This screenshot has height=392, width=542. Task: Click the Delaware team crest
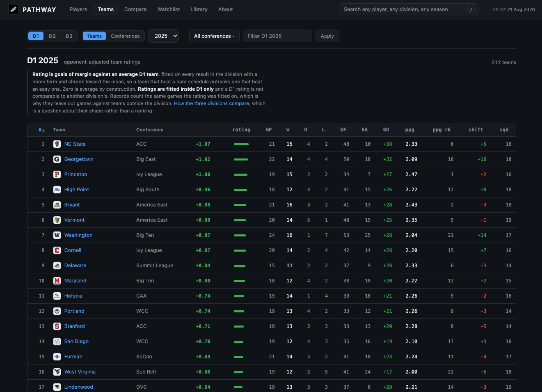coord(57,266)
